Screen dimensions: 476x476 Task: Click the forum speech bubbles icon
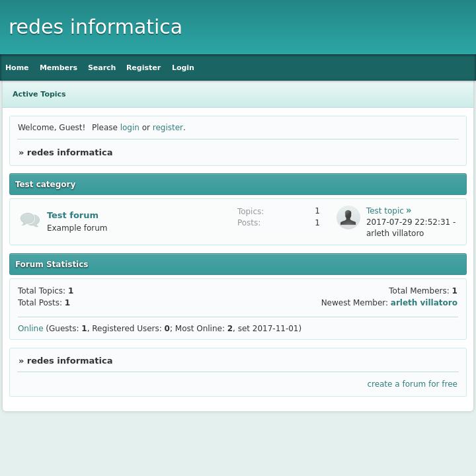(30, 219)
